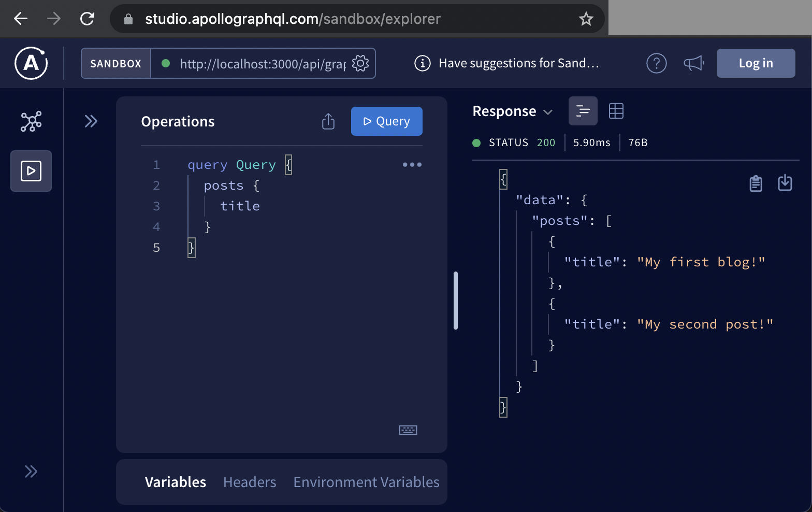
Task: Expand the left sidebar navigation
Action: pyautogui.click(x=31, y=472)
